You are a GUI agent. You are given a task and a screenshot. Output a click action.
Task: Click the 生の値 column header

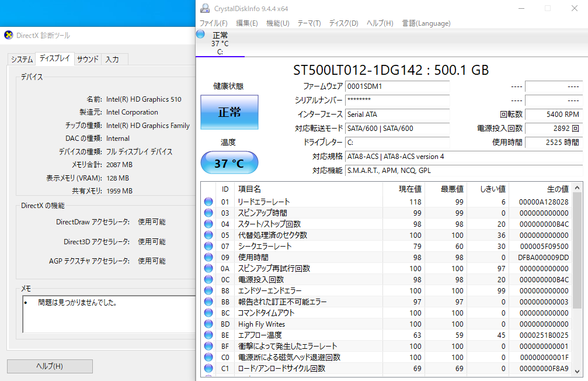[x=541, y=189]
